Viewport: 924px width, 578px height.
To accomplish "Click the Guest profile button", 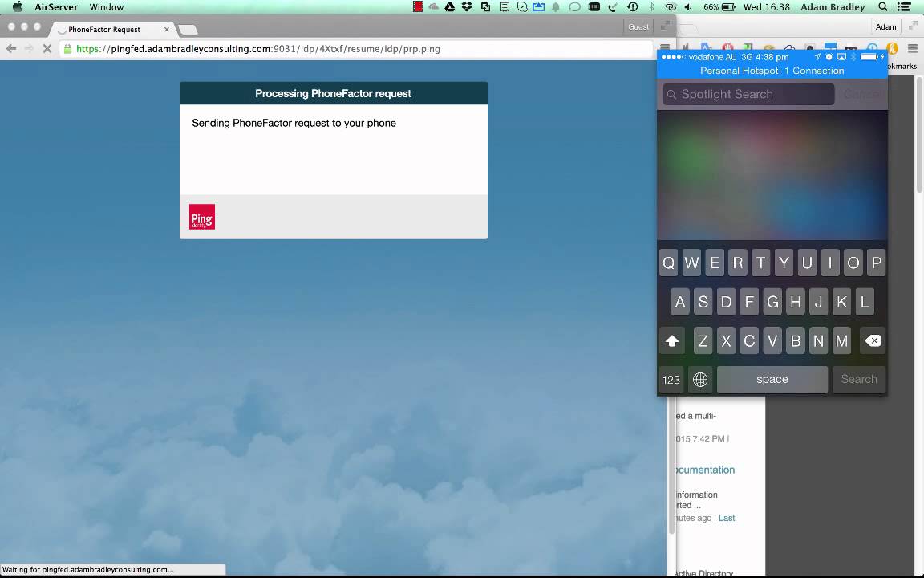I will (638, 26).
